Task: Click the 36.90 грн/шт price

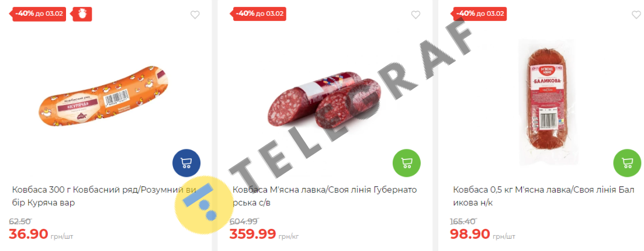Action: (41, 235)
